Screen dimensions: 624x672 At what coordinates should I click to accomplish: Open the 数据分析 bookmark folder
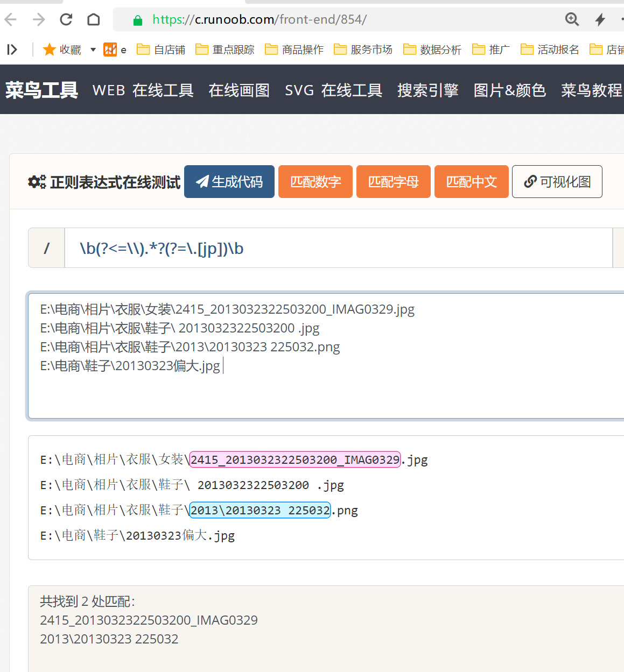click(x=432, y=49)
